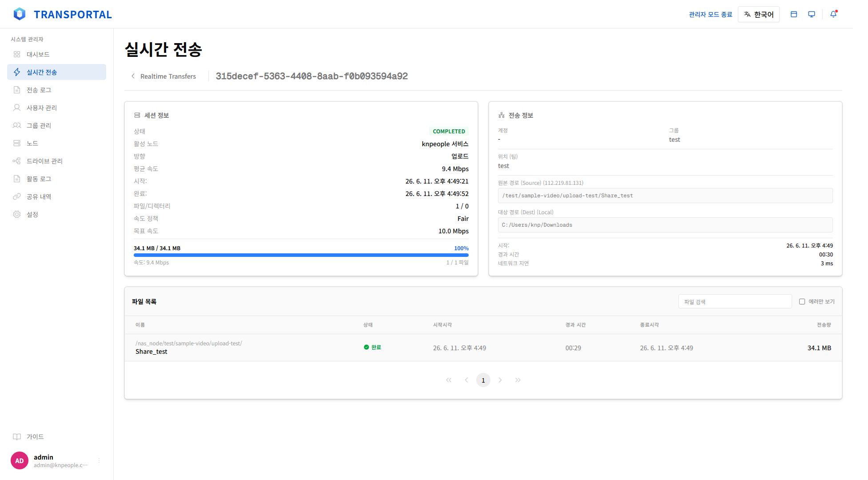Click the TRANSPORTAL brand title
This screenshot has width=868, height=480.
coord(73,14)
